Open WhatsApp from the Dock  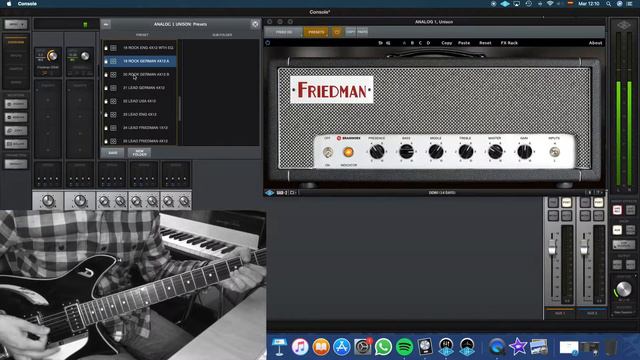pyautogui.click(x=383, y=347)
